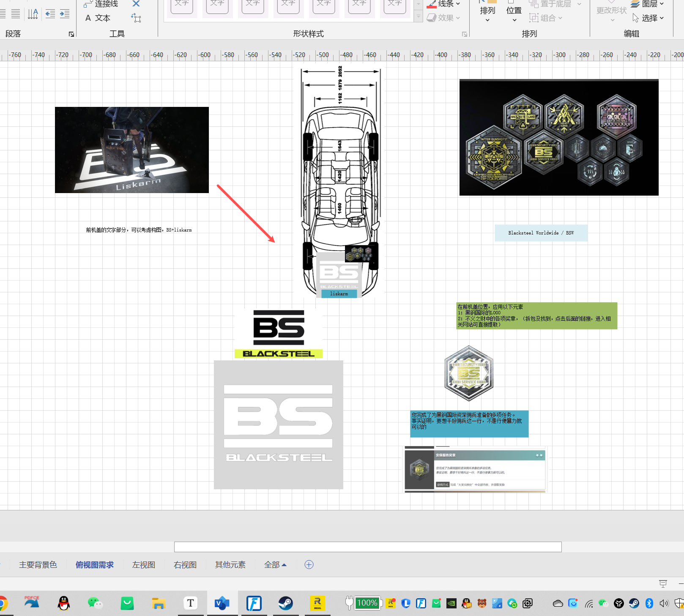Screen dimensions: 684x616
Task: Switch to the 俯视图需求 page tab
Action: pyautogui.click(x=95, y=565)
